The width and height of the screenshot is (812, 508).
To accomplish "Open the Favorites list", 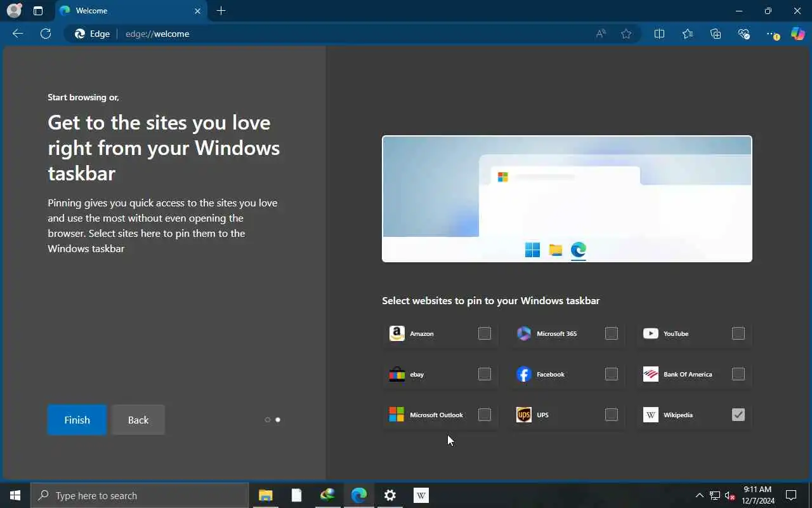I will (x=688, y=34).
